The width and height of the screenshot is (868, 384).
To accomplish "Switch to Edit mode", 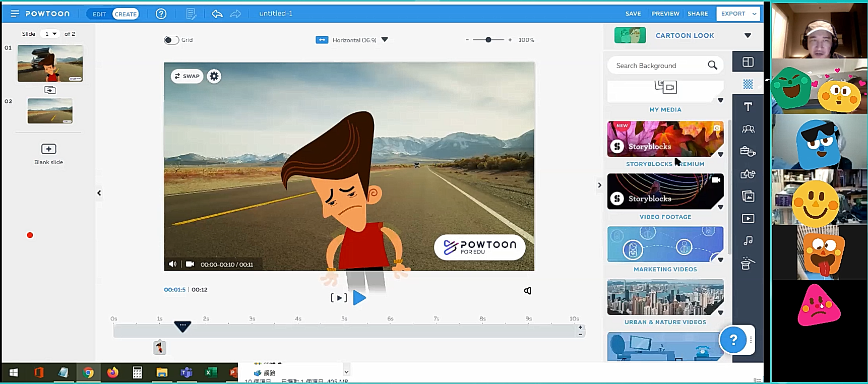I will click(99, 14).
